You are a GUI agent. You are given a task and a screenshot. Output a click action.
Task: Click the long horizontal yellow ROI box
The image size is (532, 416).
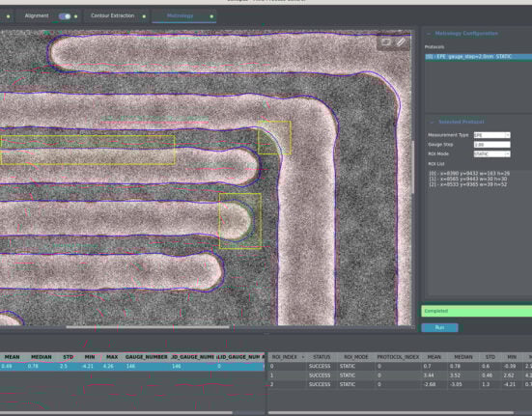coord(88,151)
